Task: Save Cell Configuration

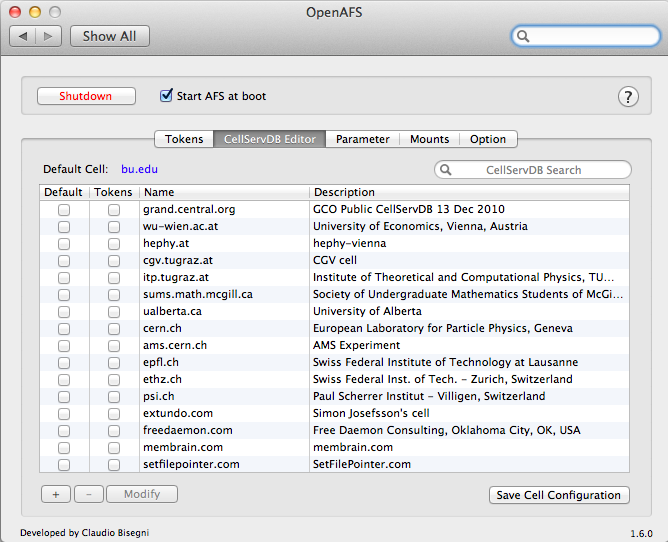Action: tap(559, 495)
